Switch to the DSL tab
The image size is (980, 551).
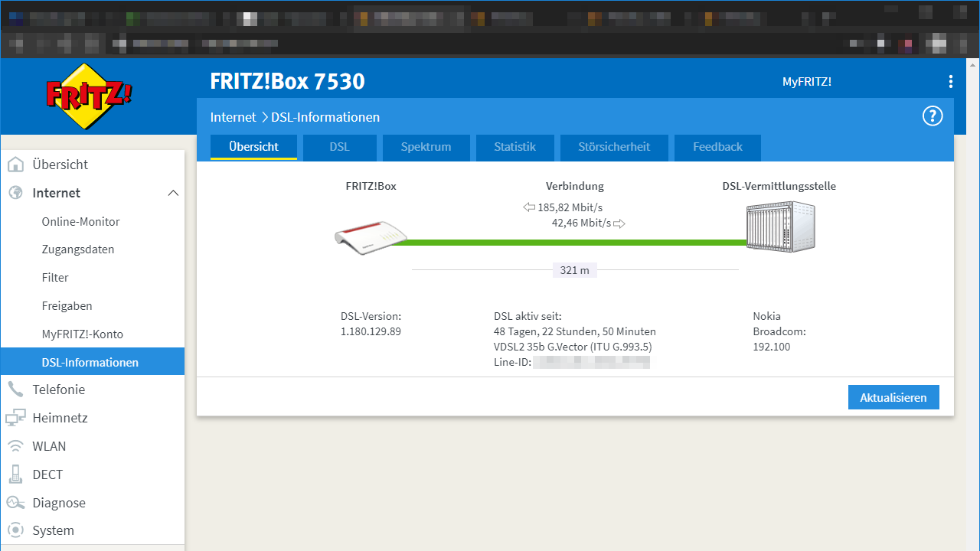(x=339, y=147)
